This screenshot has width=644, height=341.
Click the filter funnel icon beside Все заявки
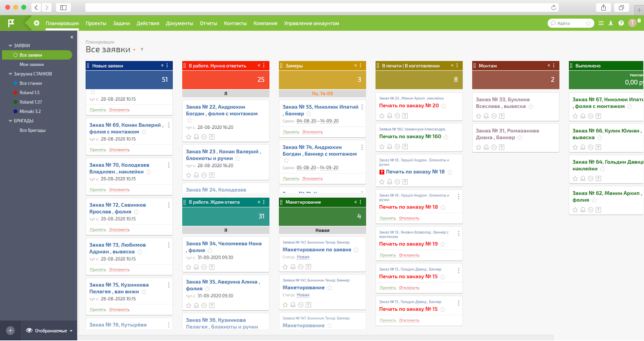[x=142, y=50]
